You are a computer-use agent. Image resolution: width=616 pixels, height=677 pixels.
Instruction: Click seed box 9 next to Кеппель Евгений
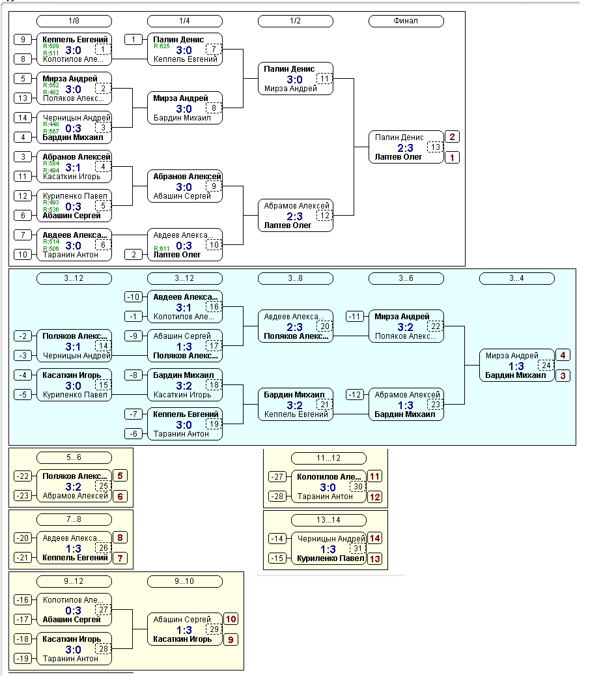click(23, 39)
